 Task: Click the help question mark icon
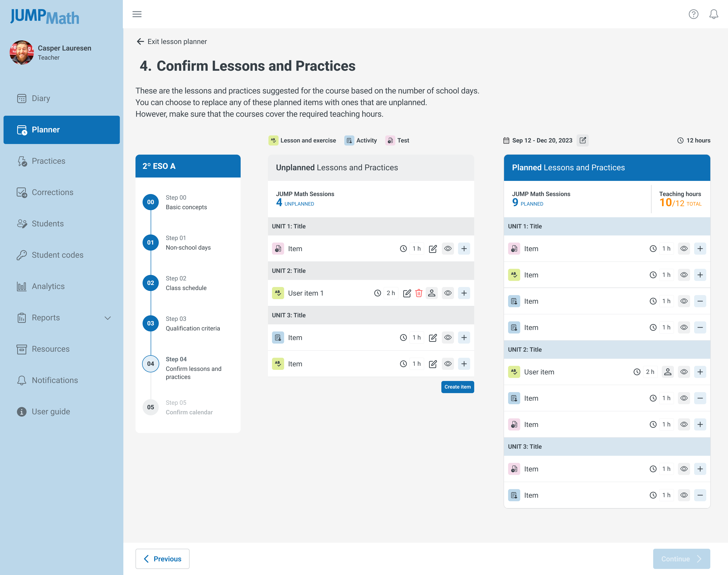tap(693, 14)
